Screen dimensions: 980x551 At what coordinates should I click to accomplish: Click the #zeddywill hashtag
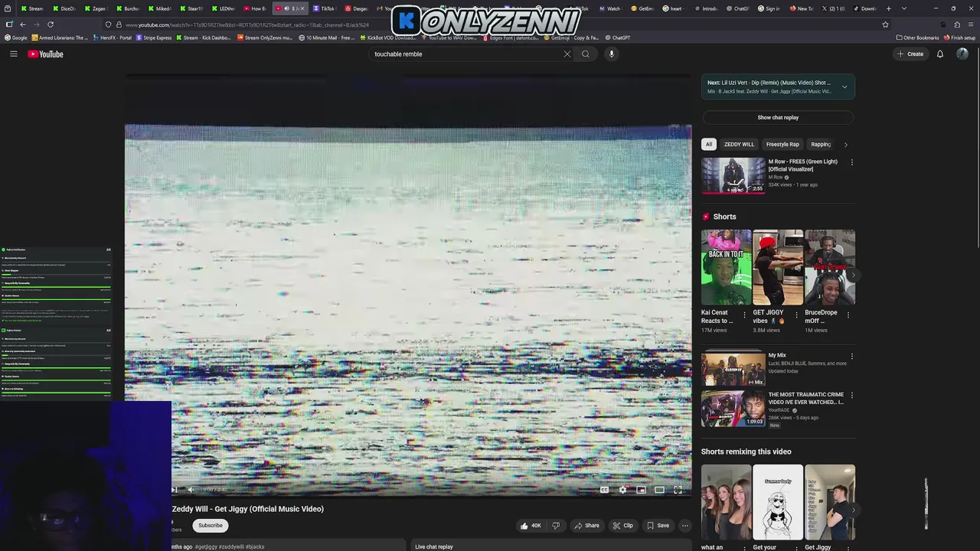point(231,547)
